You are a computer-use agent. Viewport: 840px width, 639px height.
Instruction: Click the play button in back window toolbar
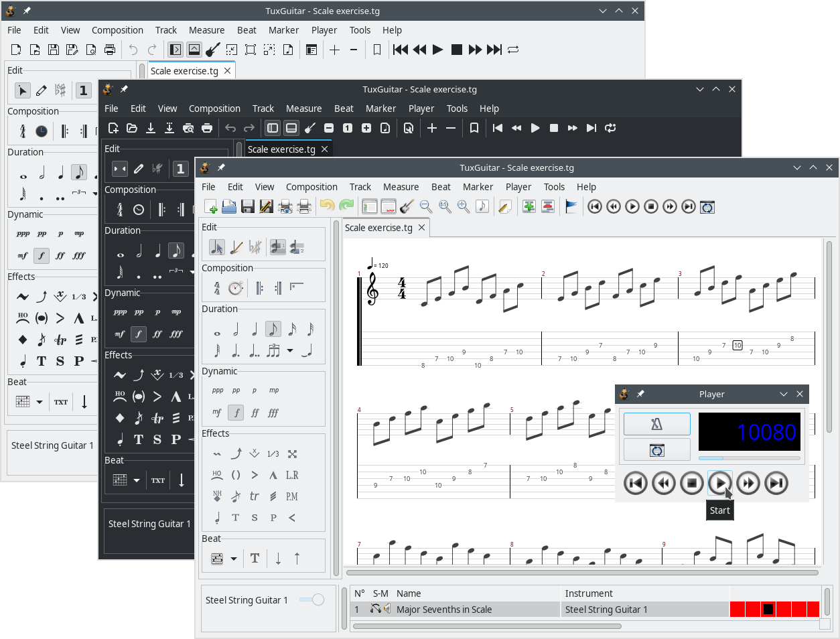[437, 50]
